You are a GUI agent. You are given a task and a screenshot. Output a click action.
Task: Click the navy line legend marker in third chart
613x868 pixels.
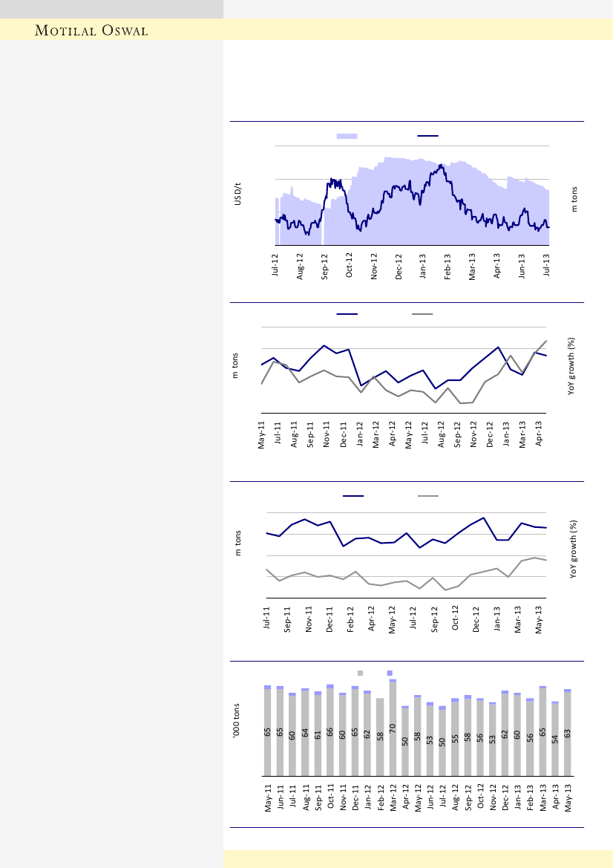pos(353,495)
